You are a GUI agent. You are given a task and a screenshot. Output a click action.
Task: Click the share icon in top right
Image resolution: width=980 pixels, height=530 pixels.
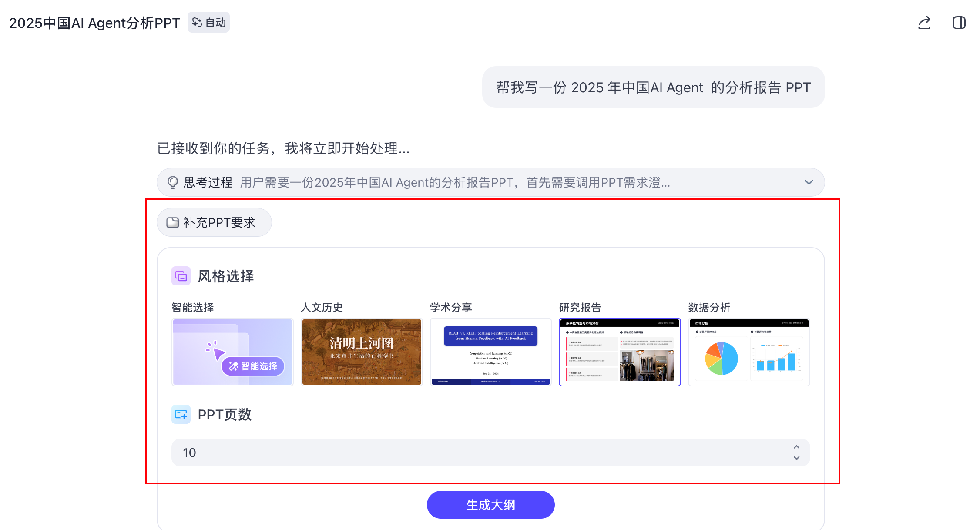(x=924, y=23)
